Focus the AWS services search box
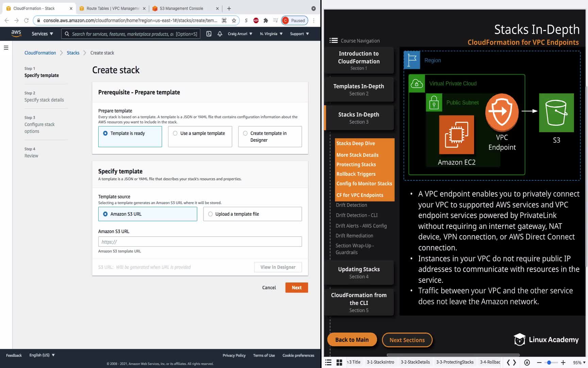The image size is (588, 368). pos(131,34)
